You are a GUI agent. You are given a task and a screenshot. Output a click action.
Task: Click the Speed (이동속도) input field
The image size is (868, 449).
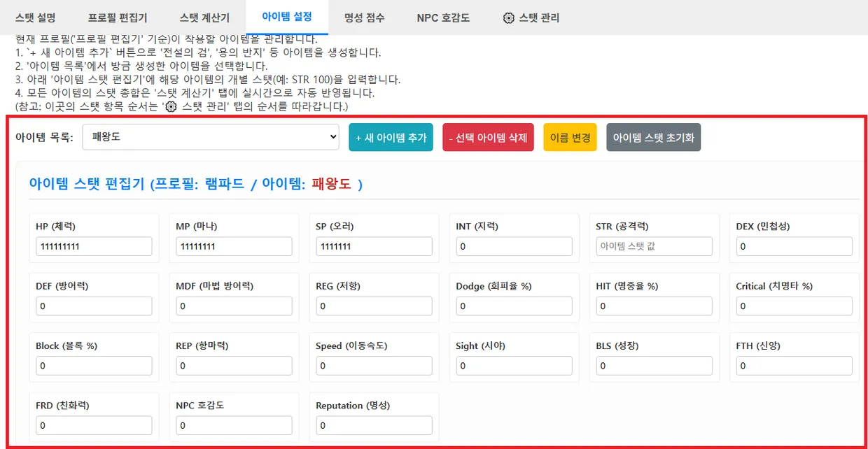click(x=374, y=366)
